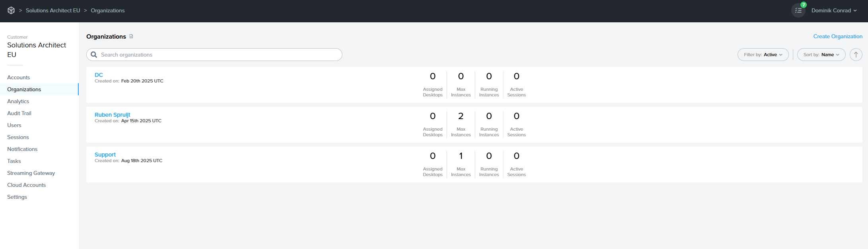Navigate to Cloud Accounts
Screen dimensions: 868x249
26,185
